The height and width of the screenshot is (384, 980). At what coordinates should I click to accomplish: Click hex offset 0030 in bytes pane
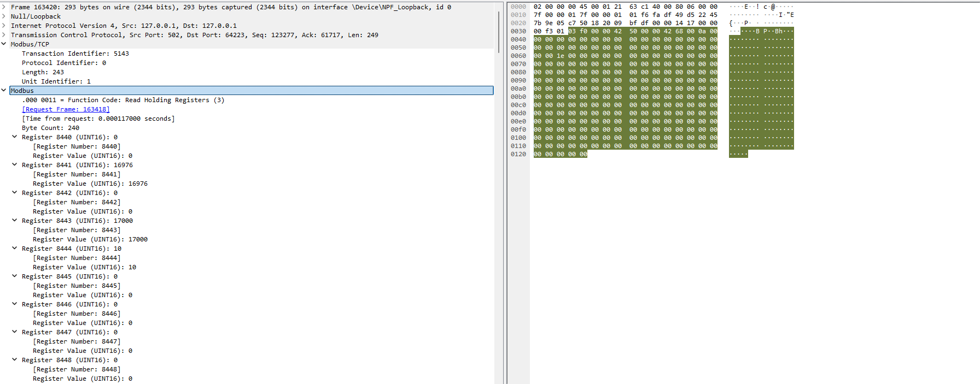[x=518, y=31]
